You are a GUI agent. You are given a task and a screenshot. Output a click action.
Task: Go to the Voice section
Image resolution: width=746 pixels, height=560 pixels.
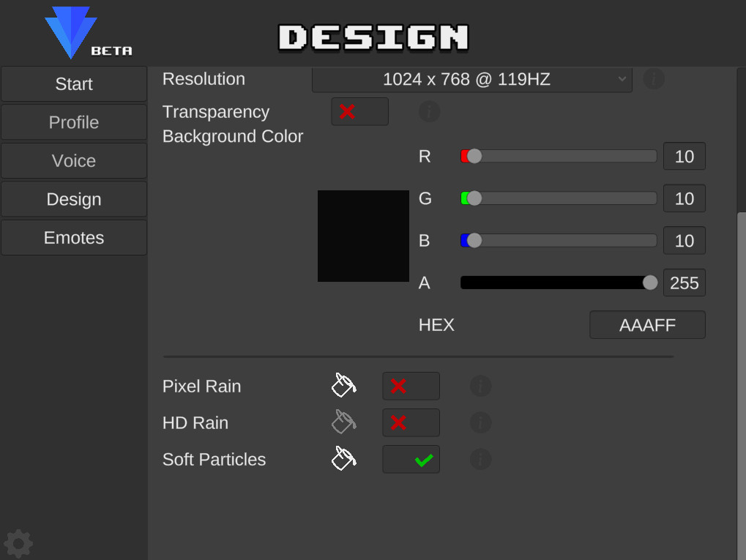click(x=74, y=160)
